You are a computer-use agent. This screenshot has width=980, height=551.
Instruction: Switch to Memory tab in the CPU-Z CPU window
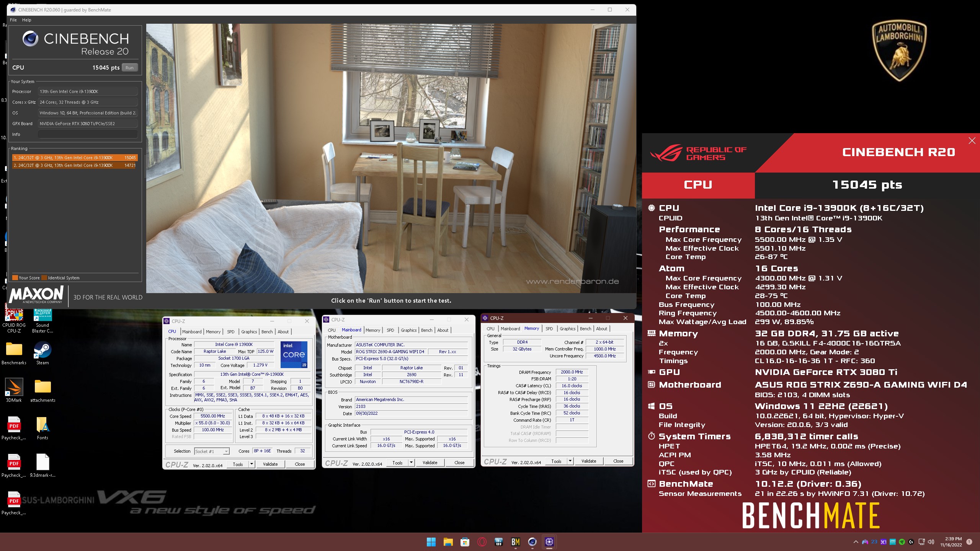(x=213, y=332)
